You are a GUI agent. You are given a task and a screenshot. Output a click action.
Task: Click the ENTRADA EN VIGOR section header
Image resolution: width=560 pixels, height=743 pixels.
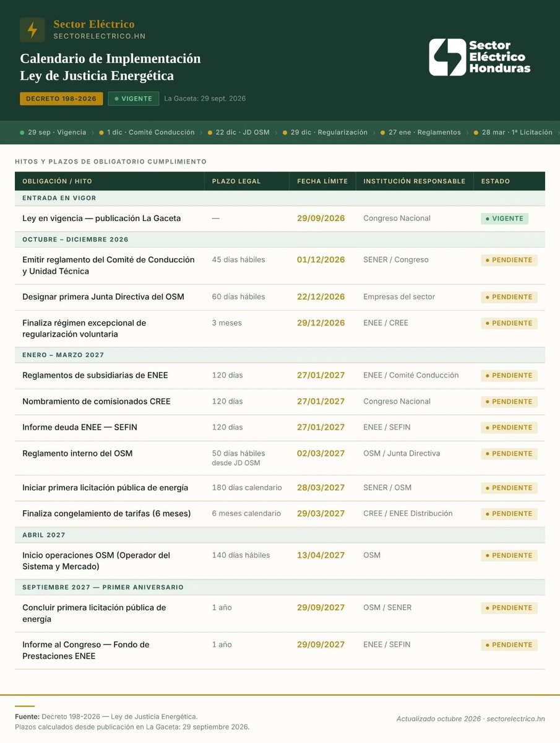[280, 198]
